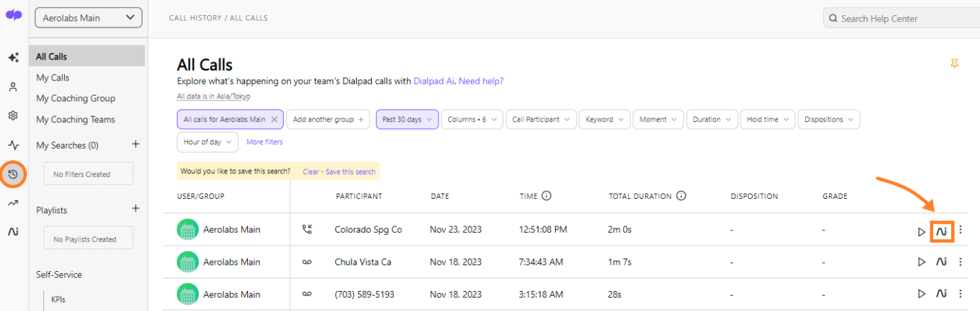Click the Dialpad logo icon
Viewport: 980px width, 311px height.
click(13, 16)
